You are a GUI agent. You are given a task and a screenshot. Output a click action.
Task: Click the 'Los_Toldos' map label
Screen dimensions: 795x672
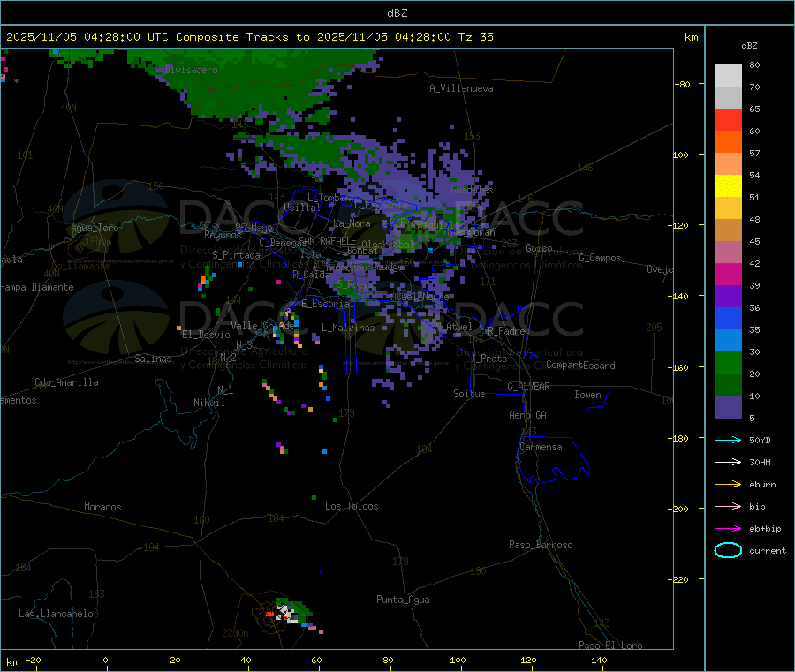352,506
